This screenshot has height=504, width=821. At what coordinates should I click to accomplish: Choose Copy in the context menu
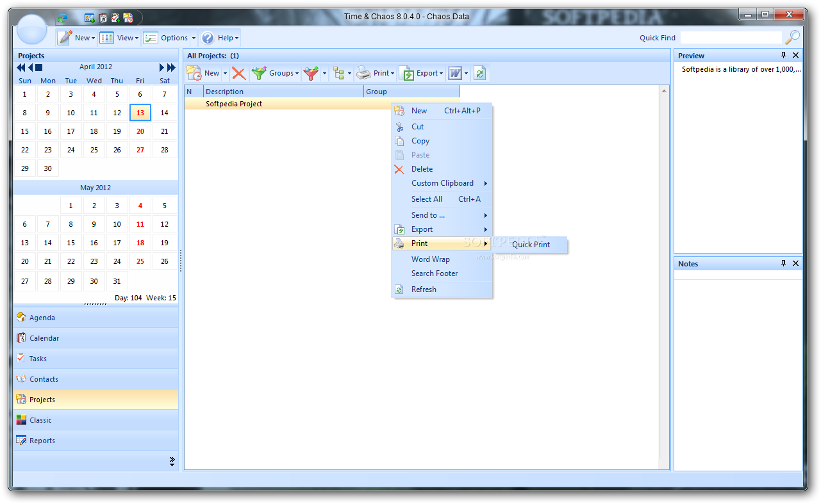(442, 141)
